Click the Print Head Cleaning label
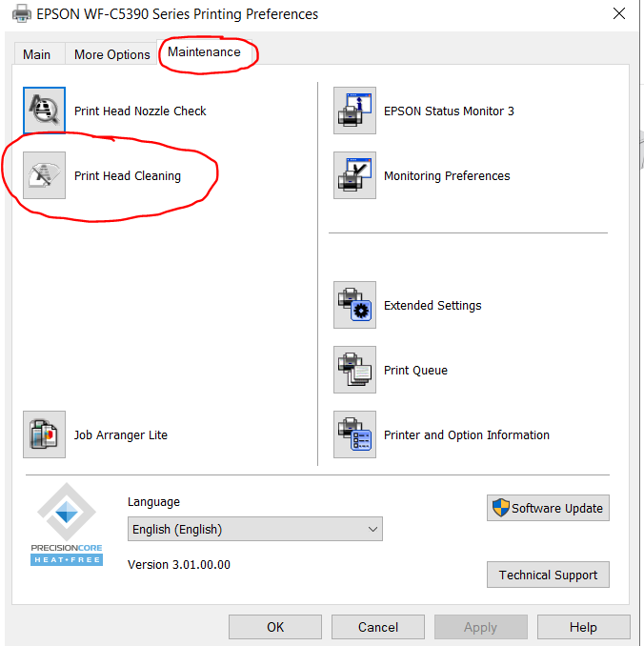Screen dimensions: 644x646 (128, 176)
